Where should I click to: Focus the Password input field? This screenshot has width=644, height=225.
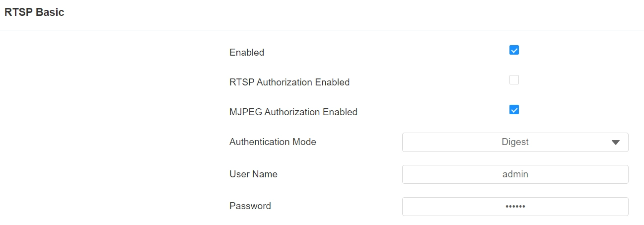tap(515, 207)
